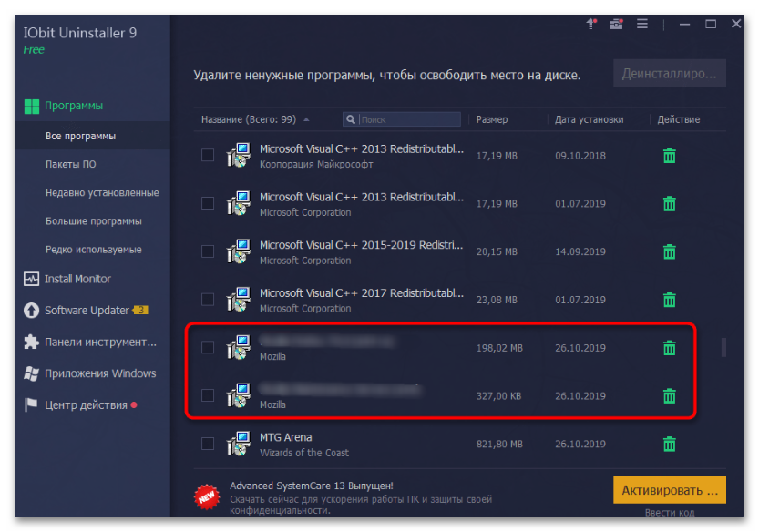The height and width of the screenshot is (532, 759).
Task: Click trash icon for Visual C++ 2015-2019
Action: click(669, 251)
